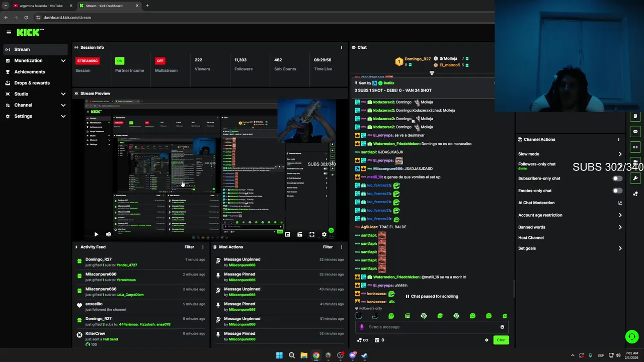Click the browser address bar URL
The image size is (644, 362).
click(67, 17)
